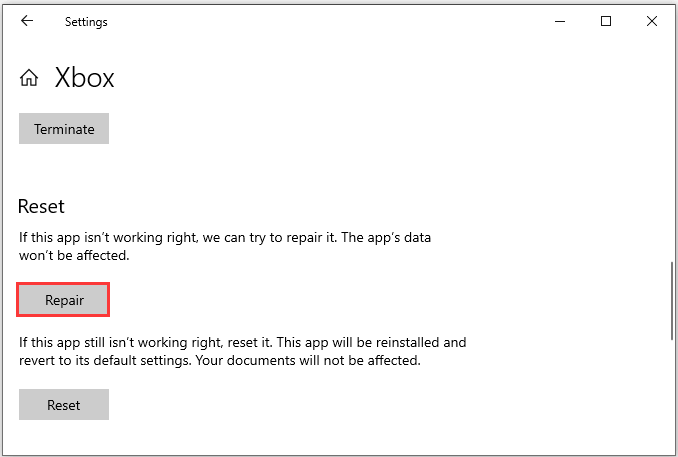This screenshot has width=678, height=457.
Task: Open Settings home via house icon
Action: click(29, 78)
